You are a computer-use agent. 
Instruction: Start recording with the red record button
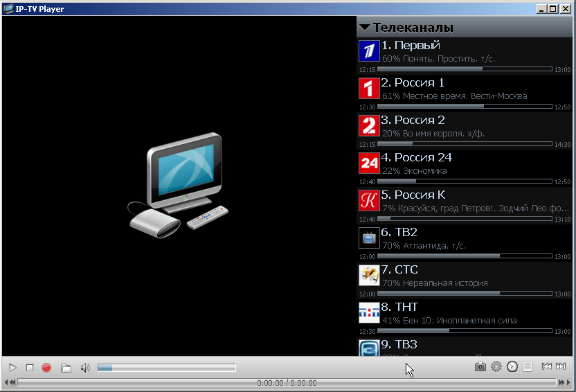point(46,367)
